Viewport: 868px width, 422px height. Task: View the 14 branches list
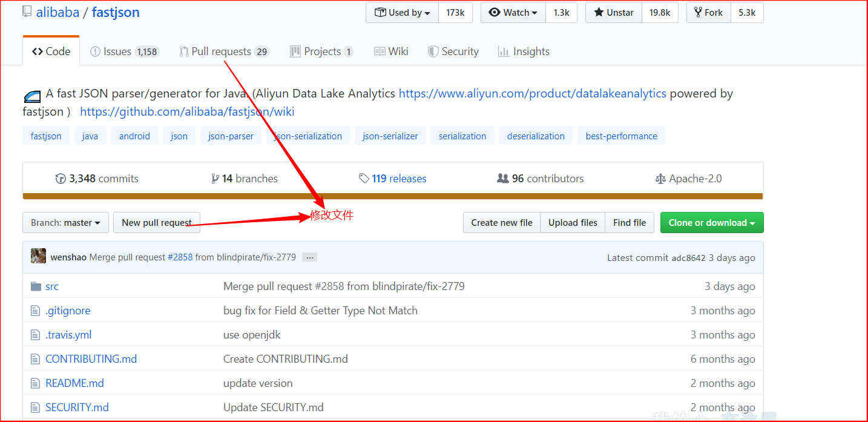click(244, 179)
